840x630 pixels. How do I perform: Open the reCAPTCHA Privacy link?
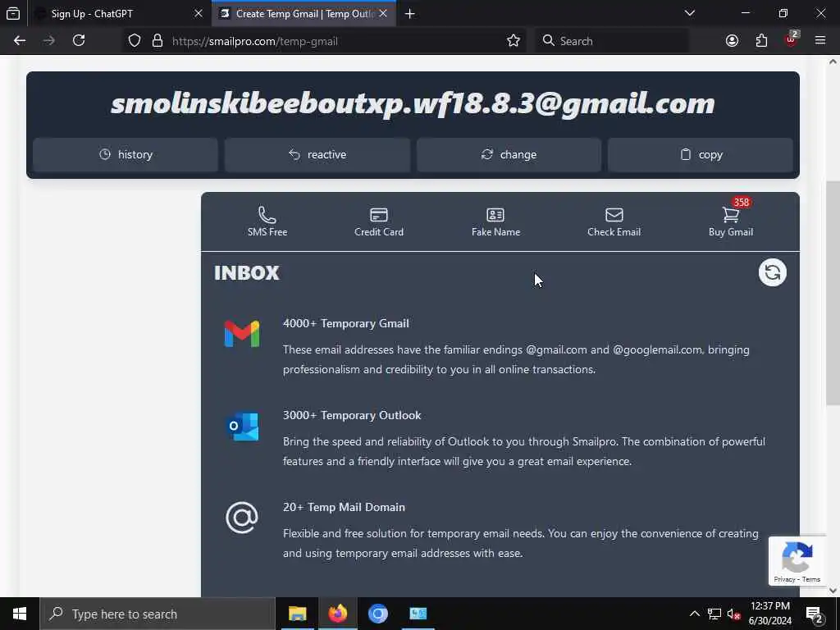(x=784, y=579)
